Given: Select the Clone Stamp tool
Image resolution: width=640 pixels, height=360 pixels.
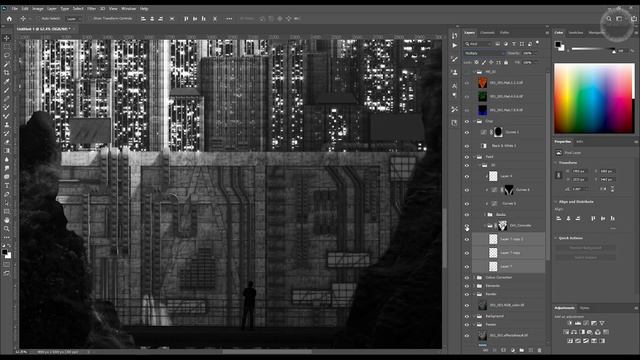Looking at the screenshot, I should pos(7,125).
